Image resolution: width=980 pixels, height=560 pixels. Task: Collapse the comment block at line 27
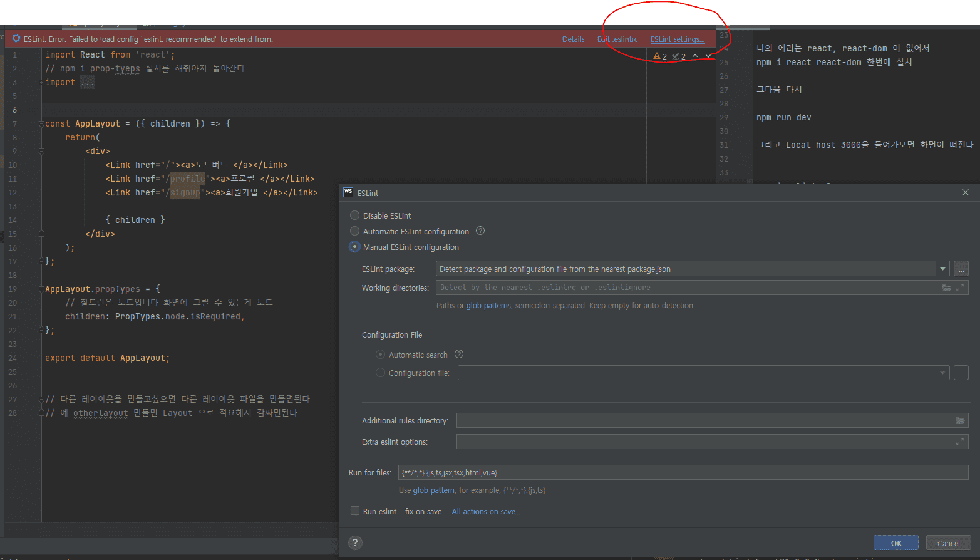[x=41, y=399]
